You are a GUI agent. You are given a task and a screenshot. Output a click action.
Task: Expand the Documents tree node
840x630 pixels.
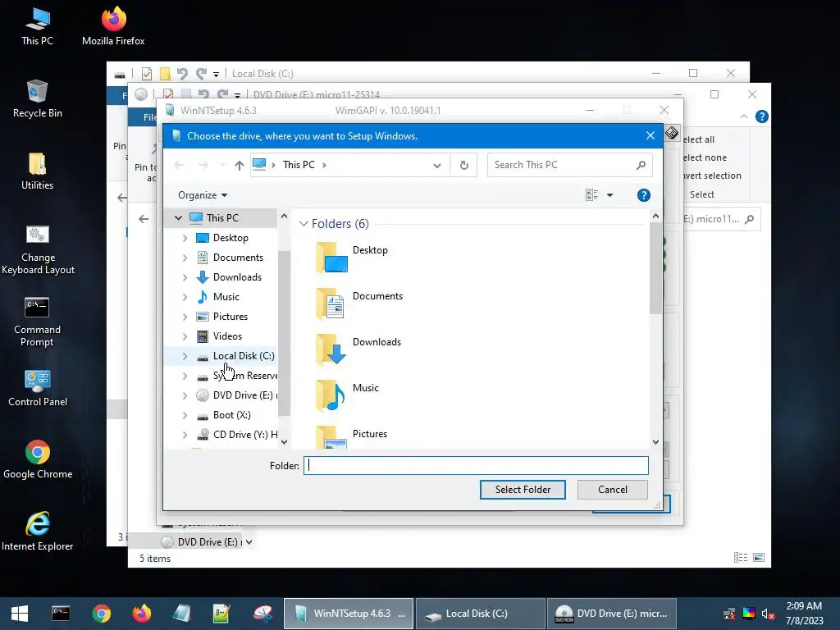coord(185,258)
